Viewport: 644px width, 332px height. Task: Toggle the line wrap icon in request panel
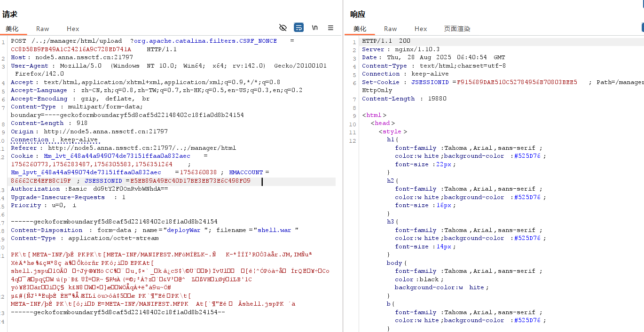[298, 28]
